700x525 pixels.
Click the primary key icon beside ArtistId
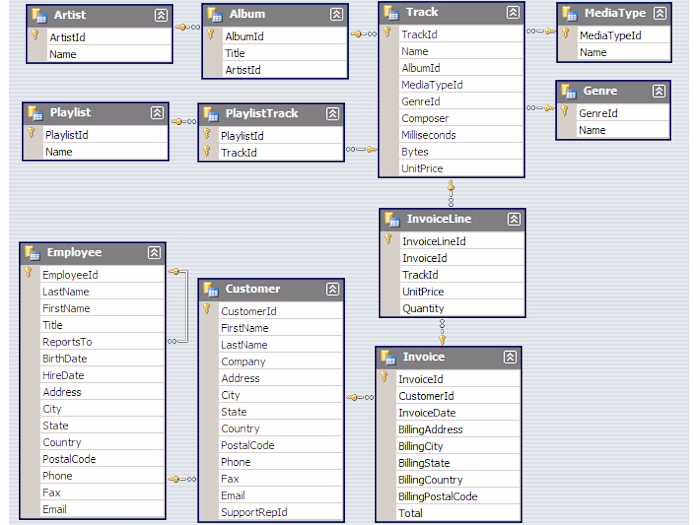coord(35,35)
